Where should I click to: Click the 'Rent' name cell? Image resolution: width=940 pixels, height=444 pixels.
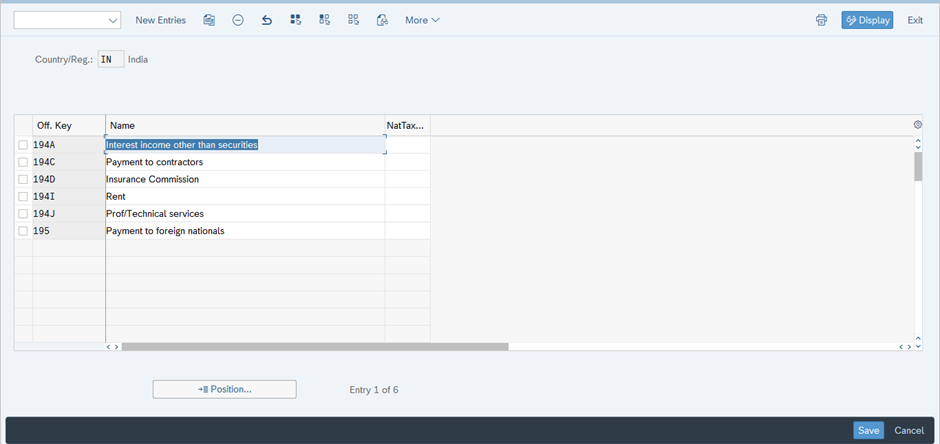[245, 197]
